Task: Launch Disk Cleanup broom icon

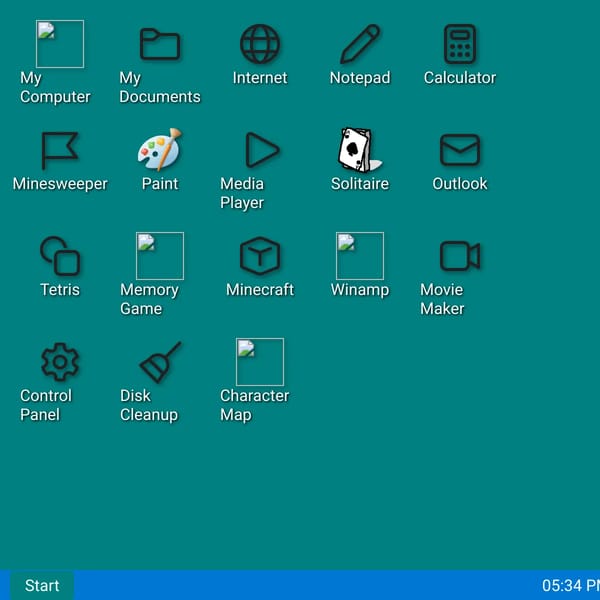Action: click(160, 362)
